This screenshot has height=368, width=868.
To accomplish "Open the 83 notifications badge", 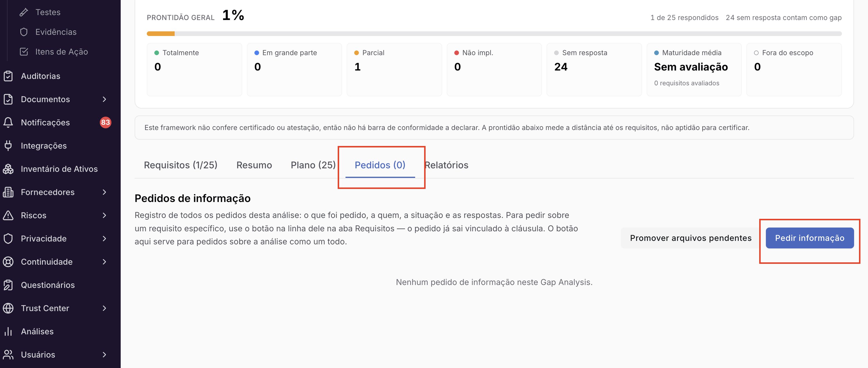I will 106,122.
